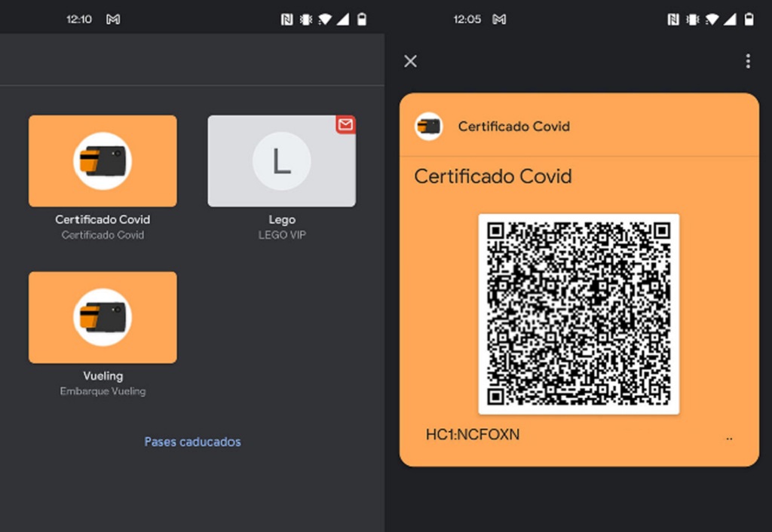Viewport: 772px width, 532px height.
Task: Tap the QR code on the Covid certificate
Action: click(x=578, y=313)
